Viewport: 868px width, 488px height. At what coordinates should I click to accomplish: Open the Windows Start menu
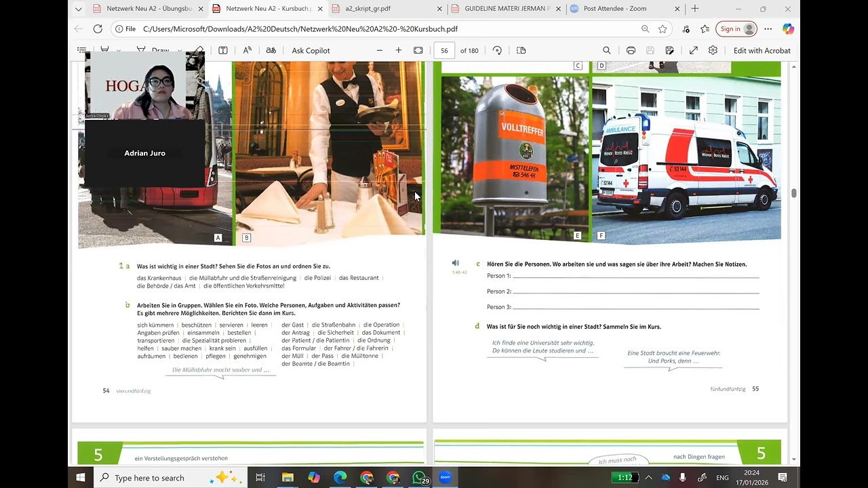pos(81,477)
